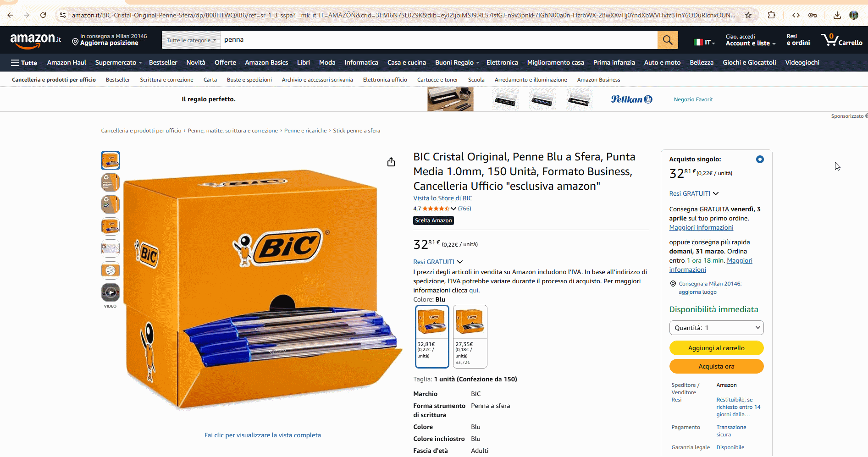Open the Tutte hamburger menu

click(24, 63)
